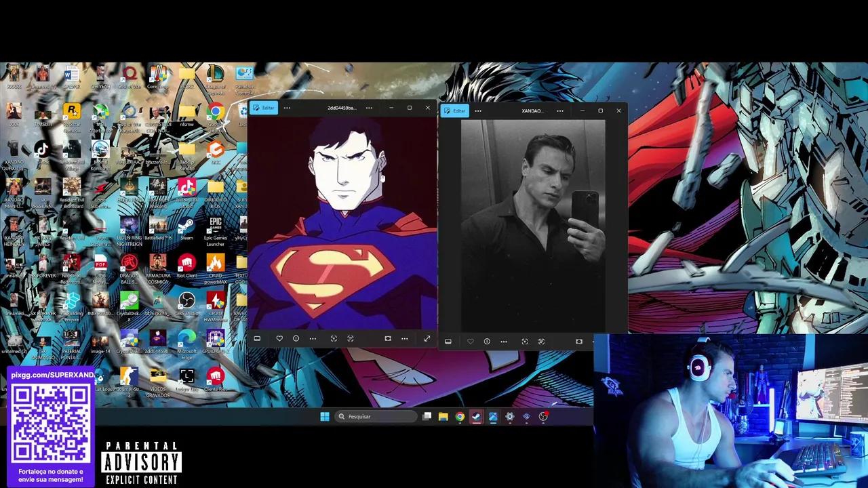Select the Battlefield 6 desktop shortcut
The image size is (868, 488).
tap(158, 229)
